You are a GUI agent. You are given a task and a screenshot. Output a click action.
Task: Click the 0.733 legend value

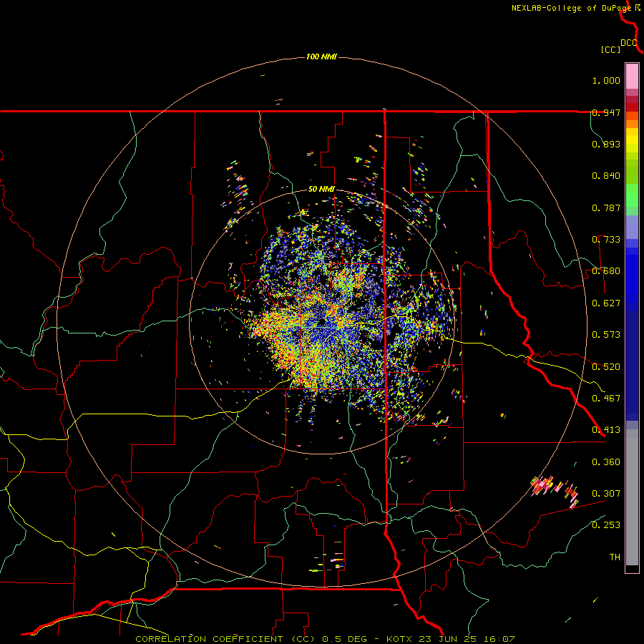pos(606,240)
